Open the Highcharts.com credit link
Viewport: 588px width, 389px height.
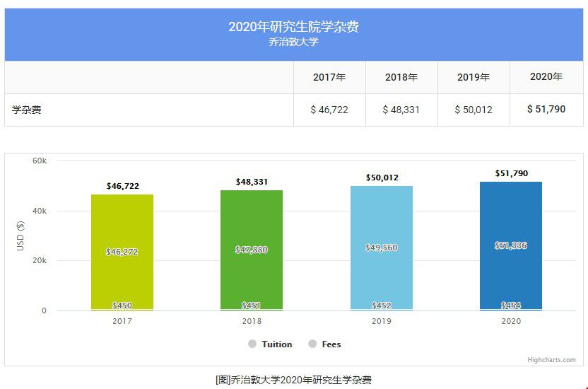point(551,360)
